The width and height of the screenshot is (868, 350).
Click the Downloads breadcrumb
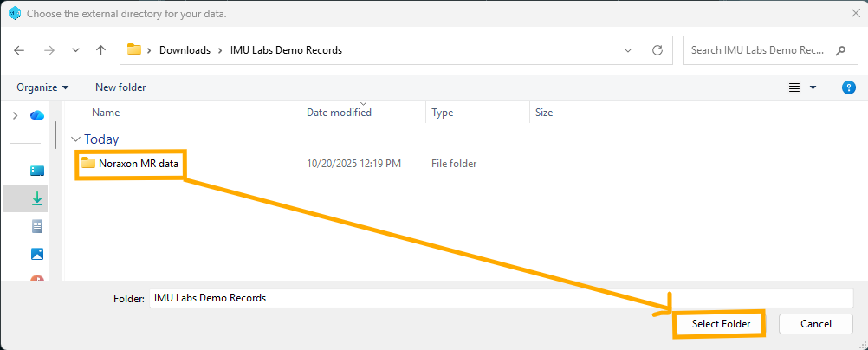coord(185,50)
